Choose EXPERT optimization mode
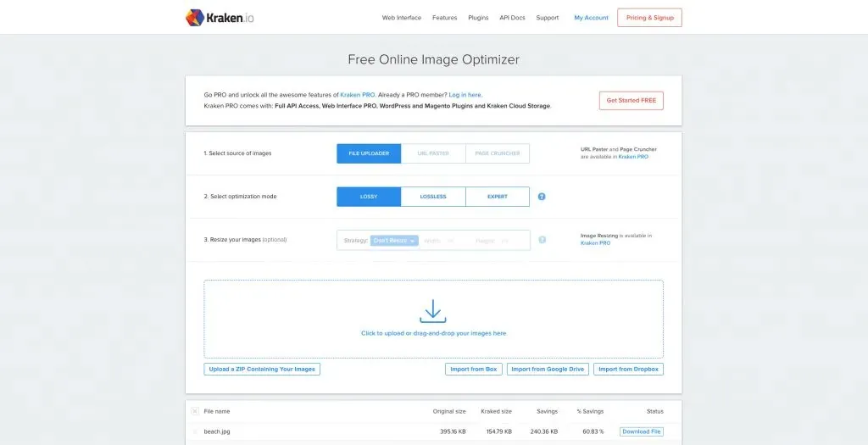 tap(498, 197)
